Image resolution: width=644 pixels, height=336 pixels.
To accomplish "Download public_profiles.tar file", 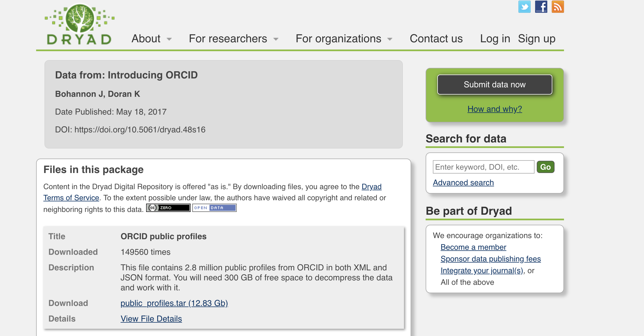I will (174, 303).
